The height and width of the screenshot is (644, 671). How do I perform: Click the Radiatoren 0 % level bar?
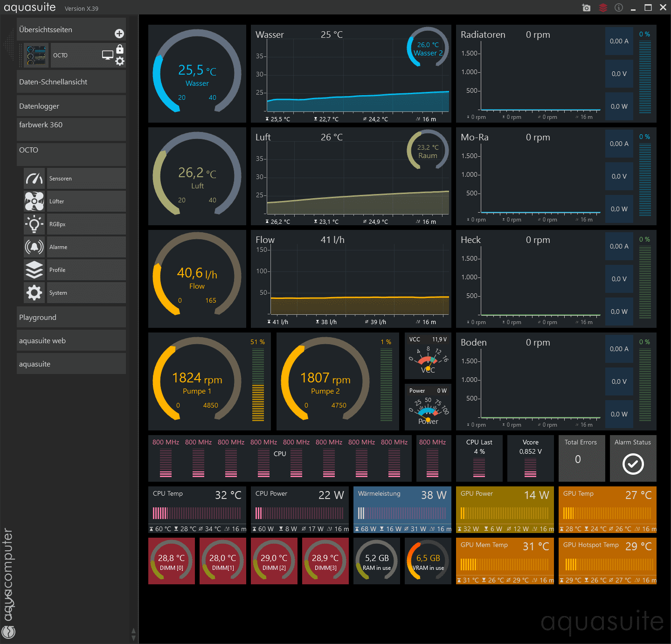[x=645, y=77]
